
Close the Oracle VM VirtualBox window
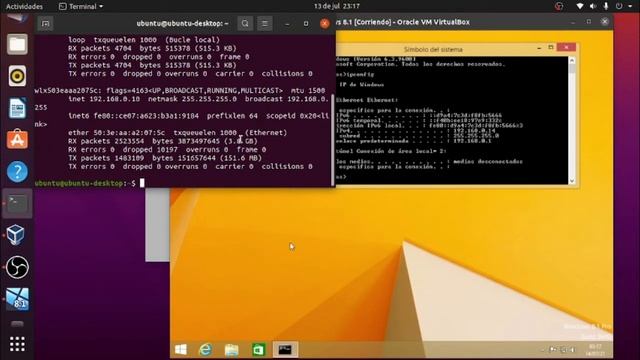(604, 22)
